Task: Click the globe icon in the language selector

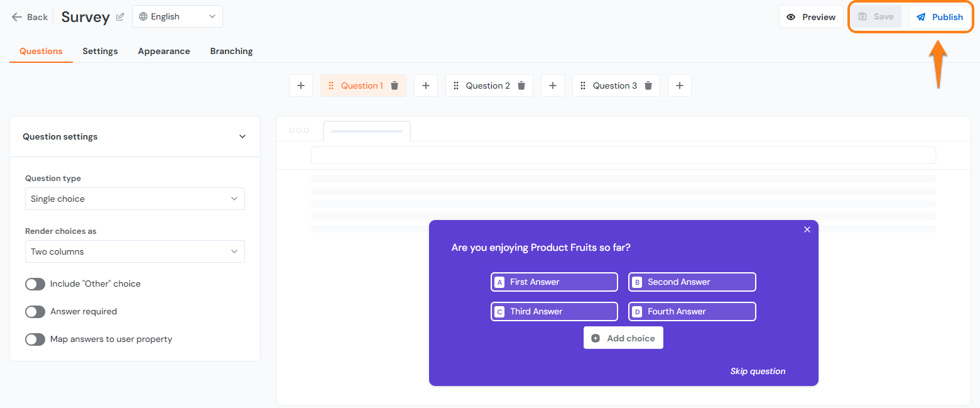Action: click(144, 16)
